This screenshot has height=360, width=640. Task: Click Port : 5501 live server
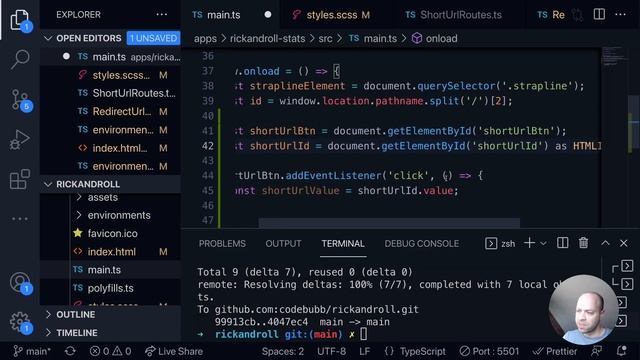pos(489,351)
